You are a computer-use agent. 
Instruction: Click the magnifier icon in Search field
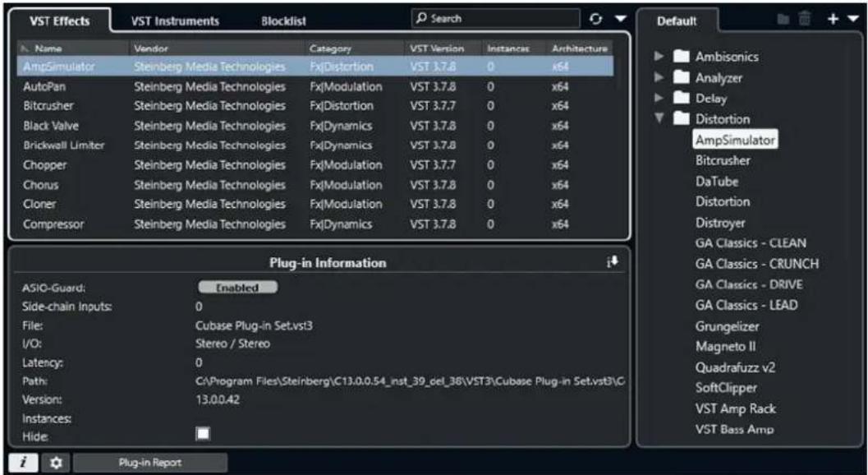tap(422, 18)
